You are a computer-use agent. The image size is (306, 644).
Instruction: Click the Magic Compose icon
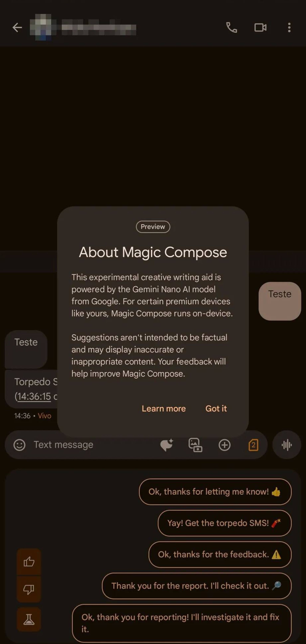[x=166, y=444]
